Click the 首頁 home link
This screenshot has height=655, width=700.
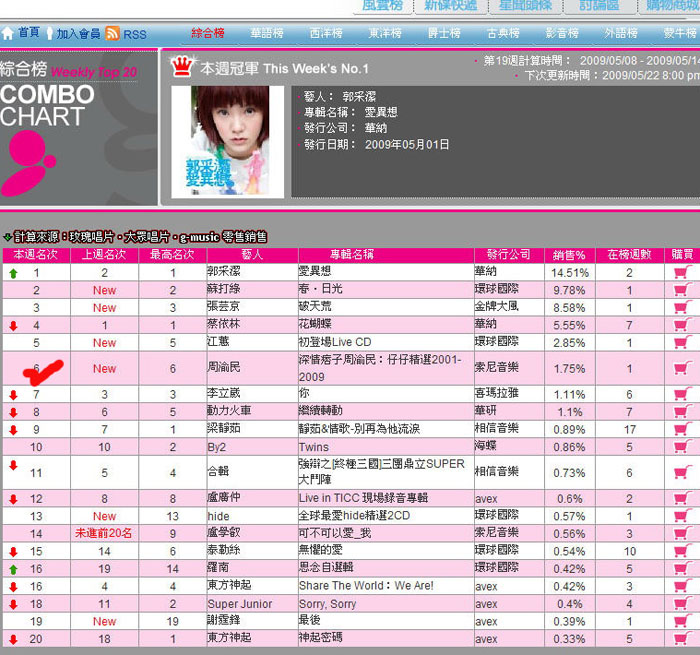(29, 33)
